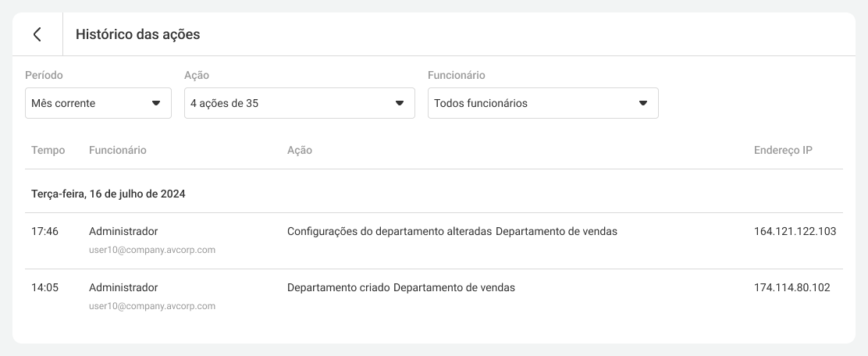Expand the Ação filter dropdown

299,103
